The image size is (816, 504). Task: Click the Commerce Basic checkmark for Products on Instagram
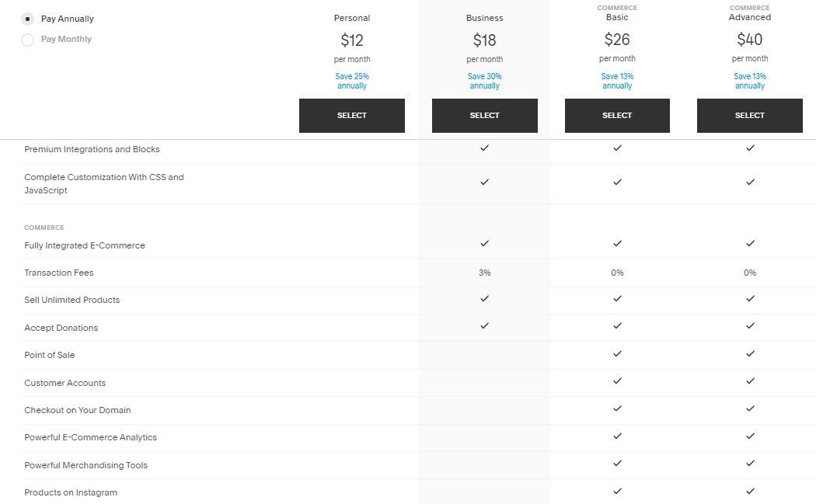pos(617,492)
